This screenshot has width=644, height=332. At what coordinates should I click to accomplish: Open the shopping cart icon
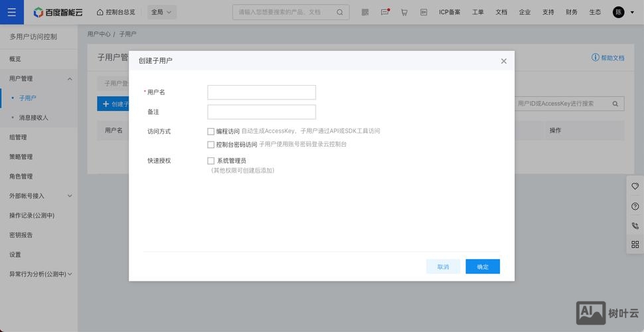[x=404, y=13]
